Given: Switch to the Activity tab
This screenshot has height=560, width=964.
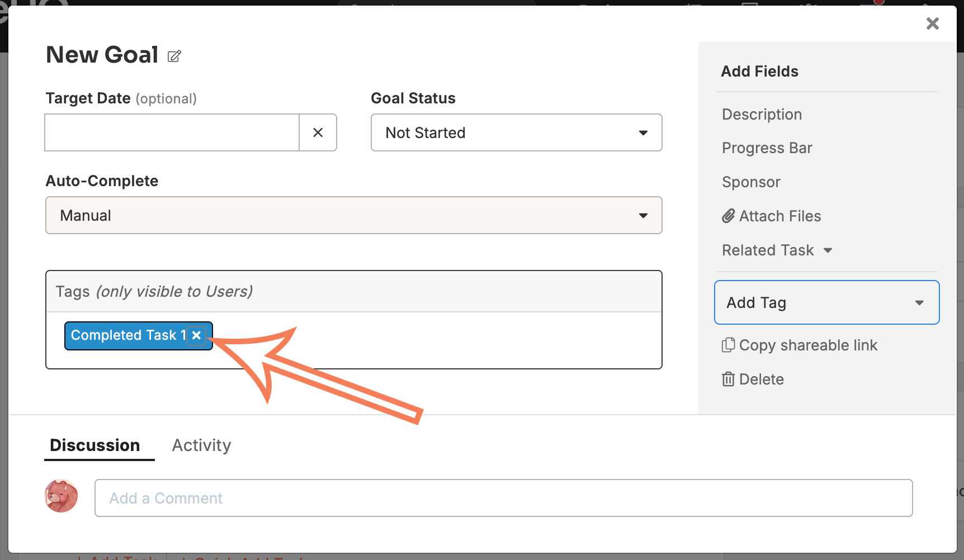Looking at the screenshot, I should coord(201,445).
